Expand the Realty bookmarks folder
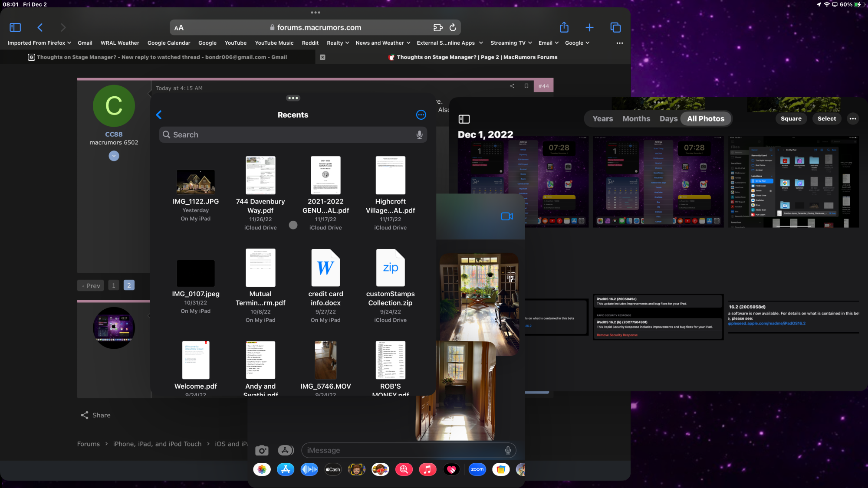The width and height of the screenshot is (868, 488). (338, 43)
